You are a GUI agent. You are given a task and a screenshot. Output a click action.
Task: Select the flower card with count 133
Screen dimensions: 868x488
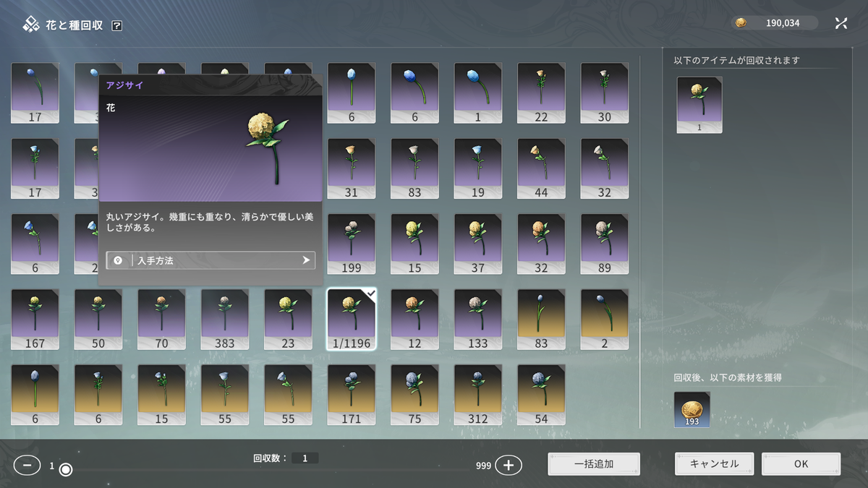(477, 320)
